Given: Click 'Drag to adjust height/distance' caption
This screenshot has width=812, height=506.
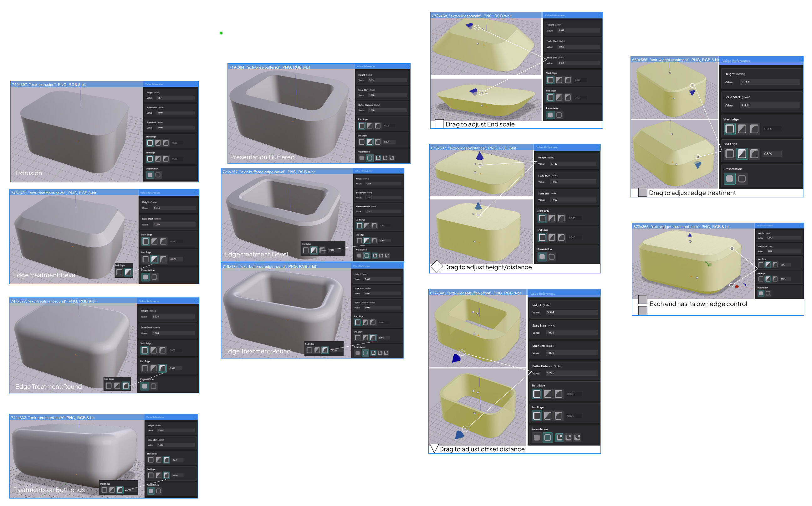Looking at the screenshot, I should point(488,267).
